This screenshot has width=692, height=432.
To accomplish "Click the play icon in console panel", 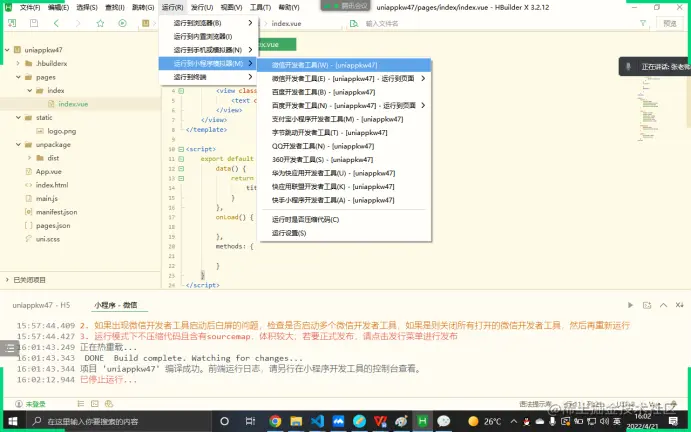I will pyautogui.click(x=630, y=305).
